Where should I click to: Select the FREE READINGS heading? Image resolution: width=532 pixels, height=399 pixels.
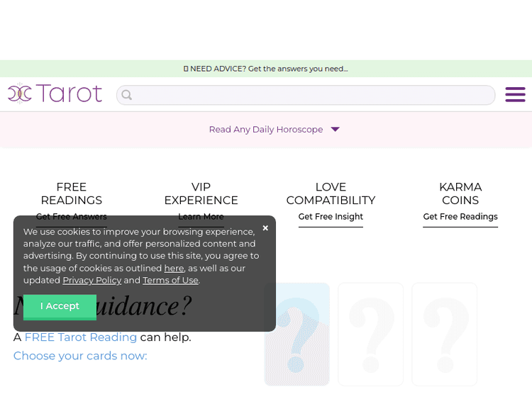pos(71,193)
